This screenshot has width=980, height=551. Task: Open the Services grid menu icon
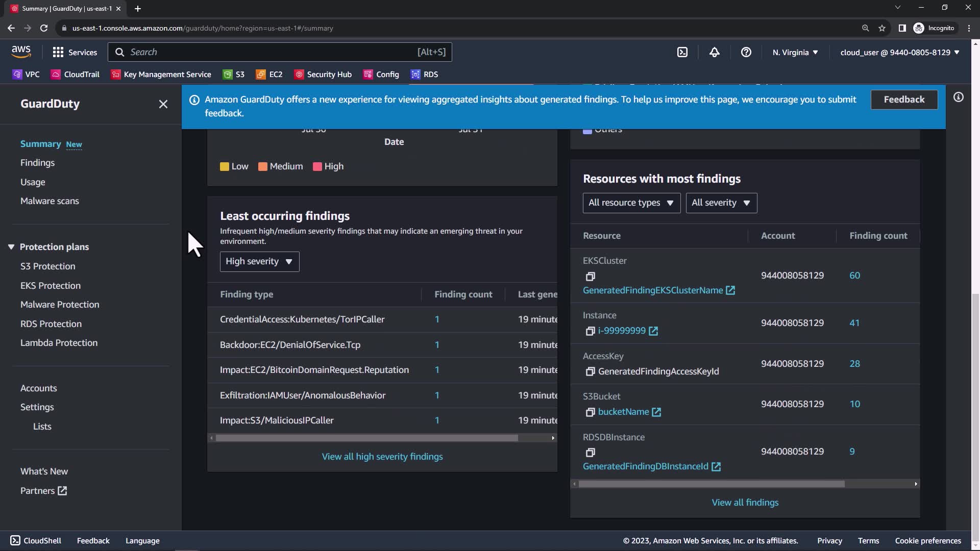point(58,52)
